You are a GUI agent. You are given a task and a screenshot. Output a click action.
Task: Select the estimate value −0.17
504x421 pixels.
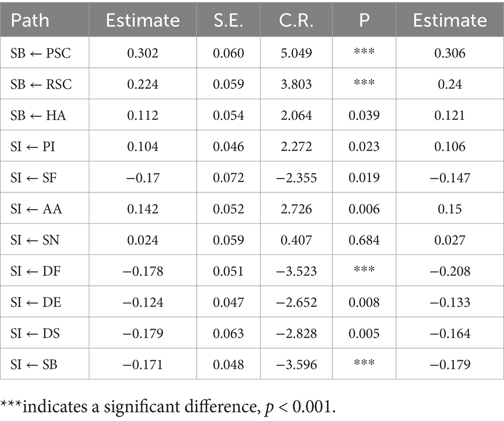click(143, 178)
